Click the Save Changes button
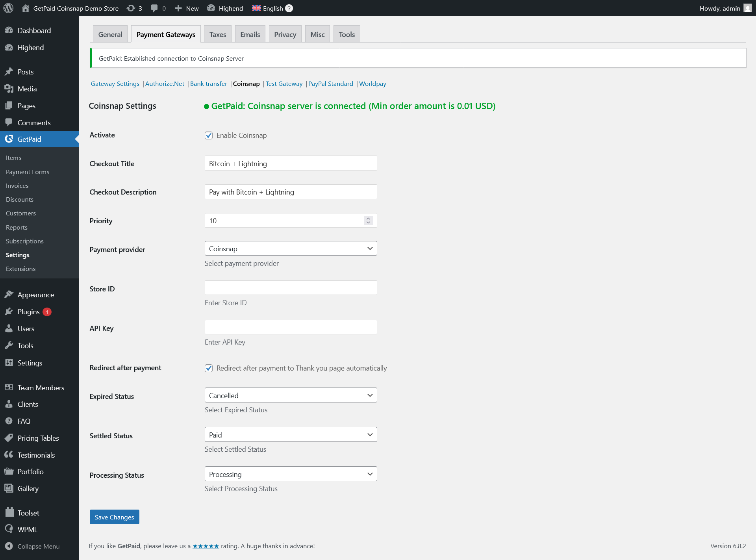This screenshot has height=560, width=756. tap(115, 517)
